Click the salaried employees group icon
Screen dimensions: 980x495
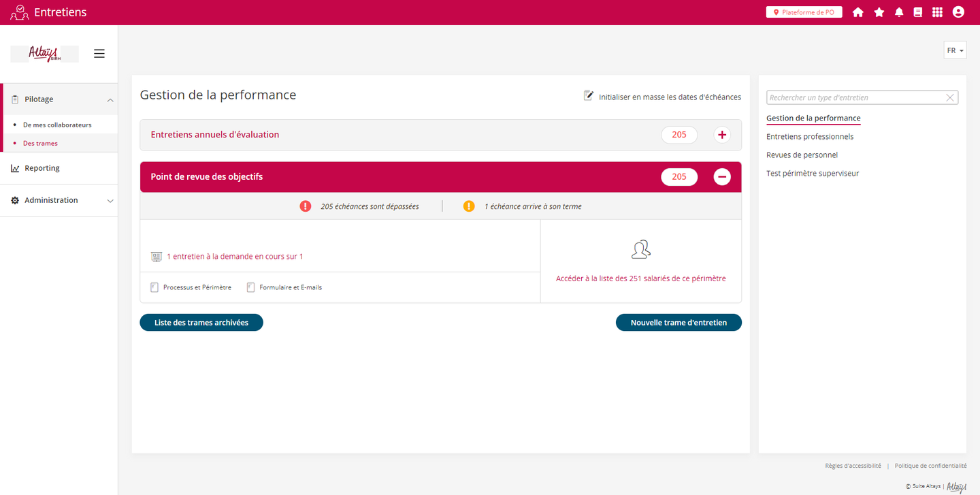640,250
